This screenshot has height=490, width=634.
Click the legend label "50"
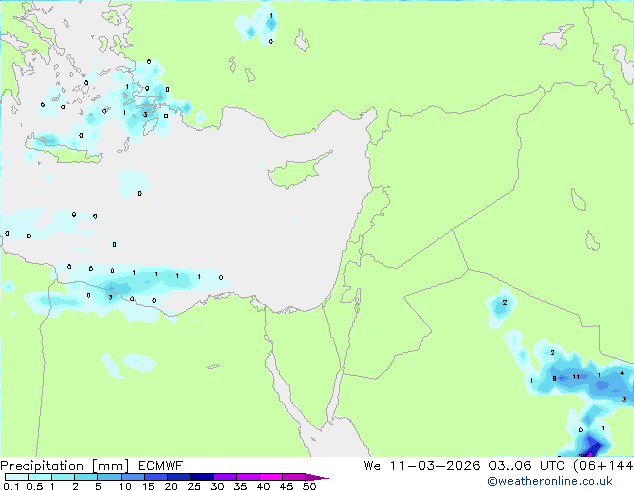[x=310, y=486]
